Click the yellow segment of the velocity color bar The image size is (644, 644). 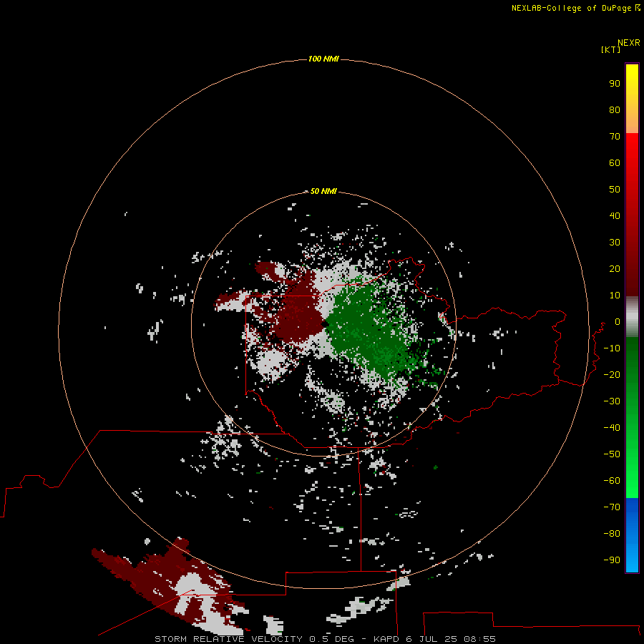[x=632, y=99]
